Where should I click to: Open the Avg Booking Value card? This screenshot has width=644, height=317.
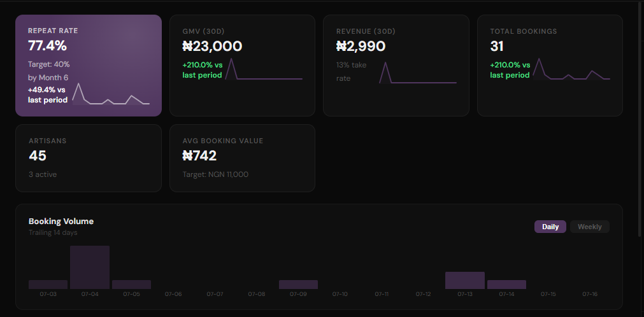point(242,158)
